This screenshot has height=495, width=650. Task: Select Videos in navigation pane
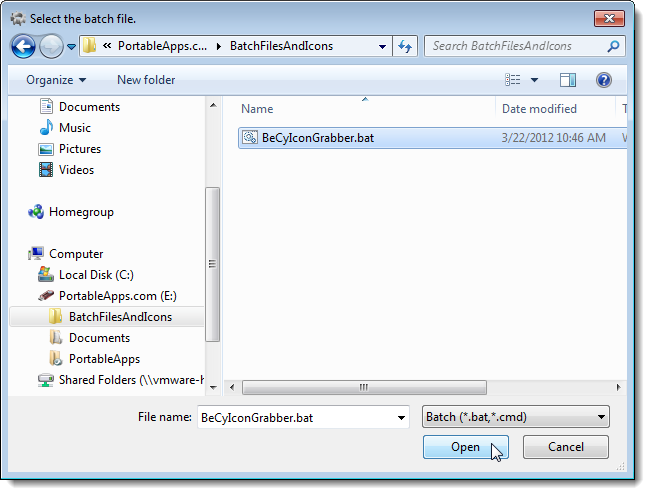click(66, 170)
